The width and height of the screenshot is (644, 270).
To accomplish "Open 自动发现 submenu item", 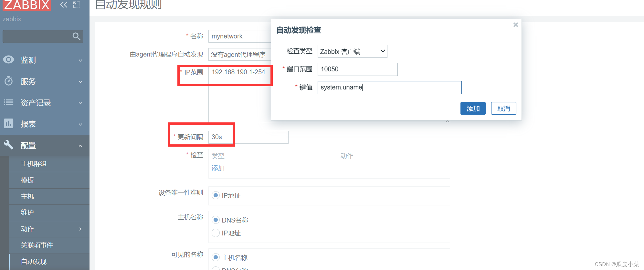I will pyautogui.click(x=49, y=262).
